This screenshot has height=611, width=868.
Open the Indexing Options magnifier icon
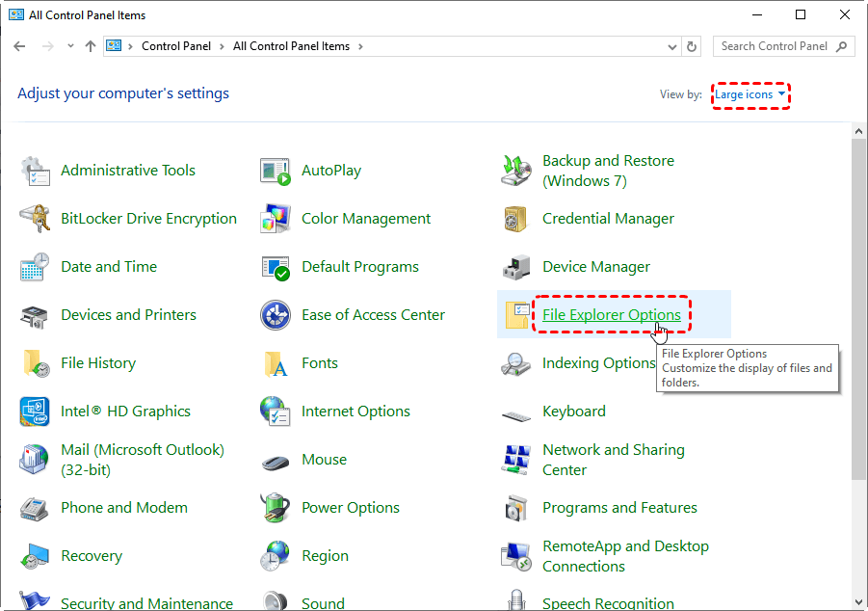pyautogui.click(x=516, y=364)
